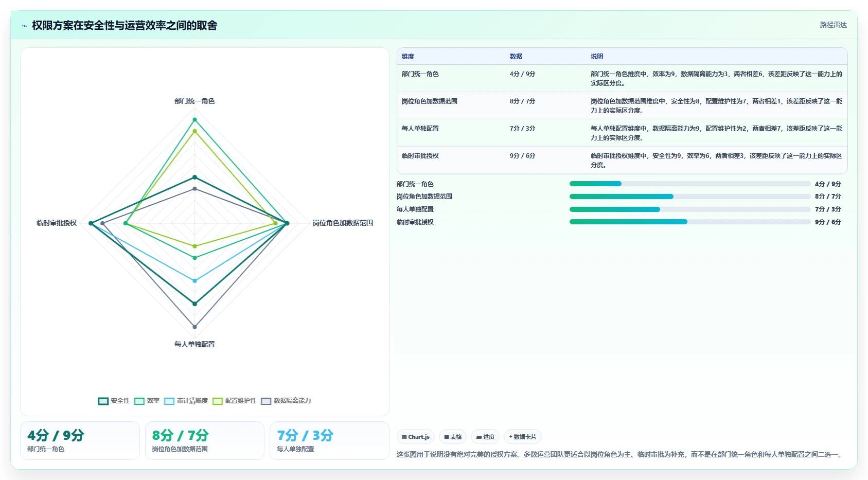Select the 进度 chip
868x480 pixels.
point(485,437)
